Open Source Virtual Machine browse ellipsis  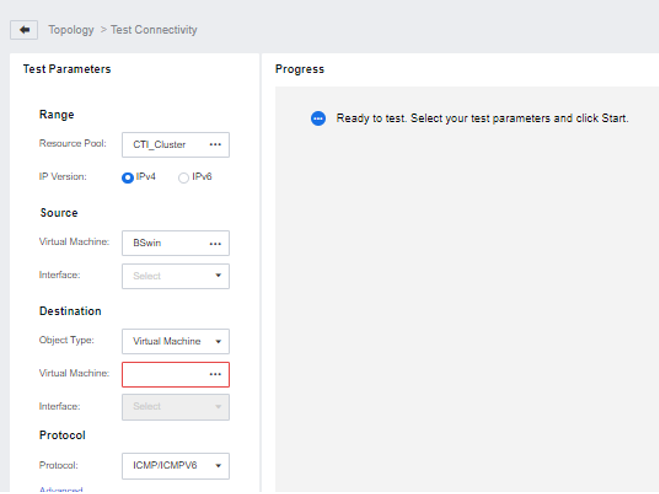(x=215, y=243)
